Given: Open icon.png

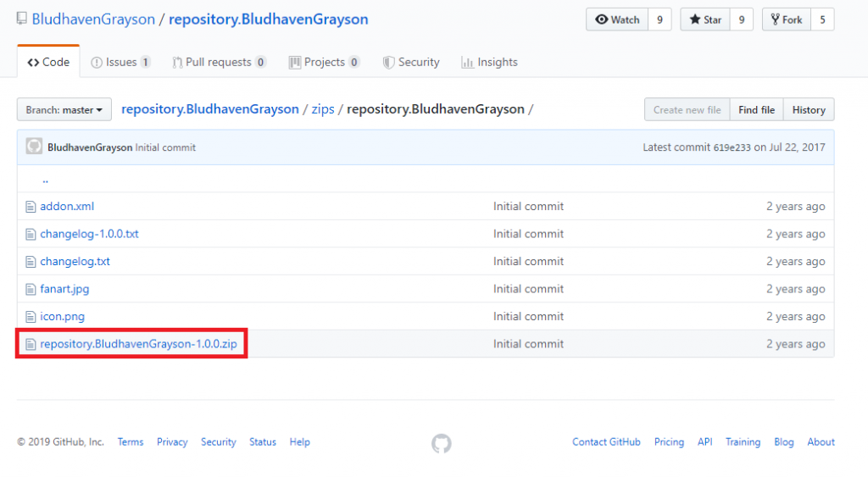Looking at the screenshot, I should (x=62, y=317).
